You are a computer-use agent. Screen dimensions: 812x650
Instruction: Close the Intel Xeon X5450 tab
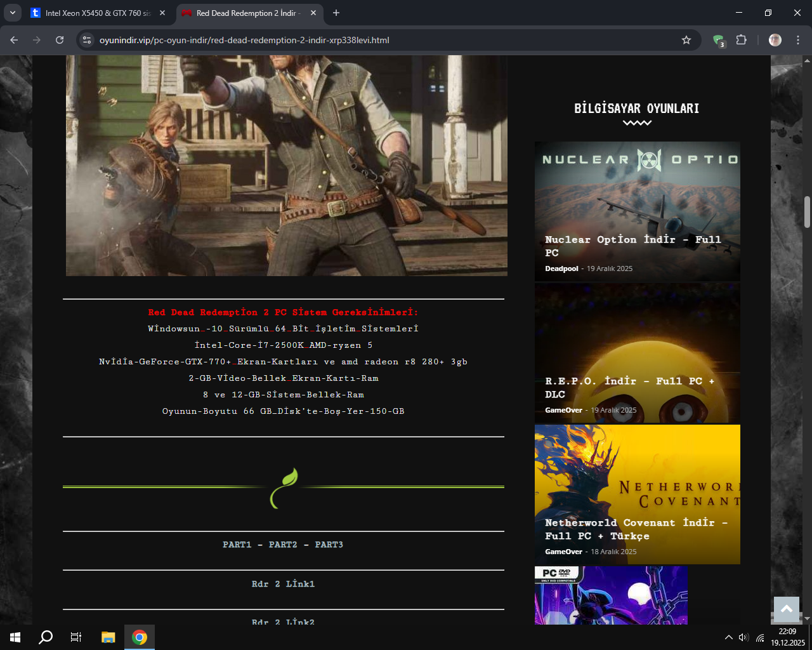(x=162, y=13)
